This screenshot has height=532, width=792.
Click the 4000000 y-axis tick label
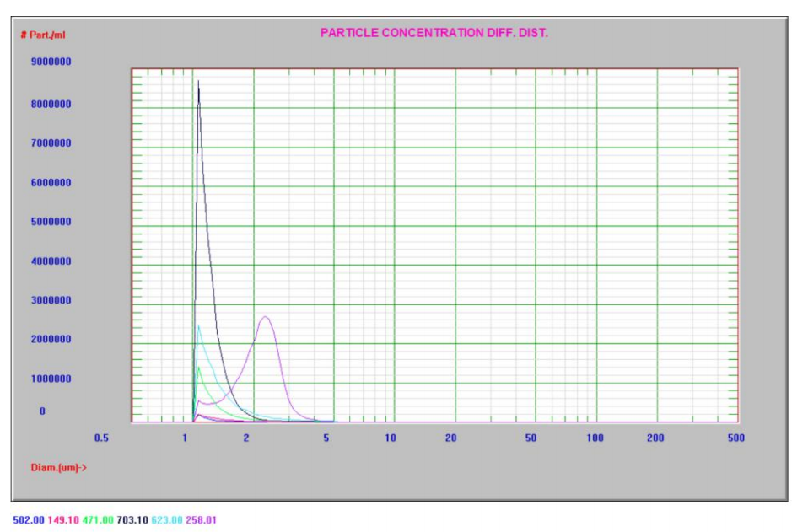[51, 261]
